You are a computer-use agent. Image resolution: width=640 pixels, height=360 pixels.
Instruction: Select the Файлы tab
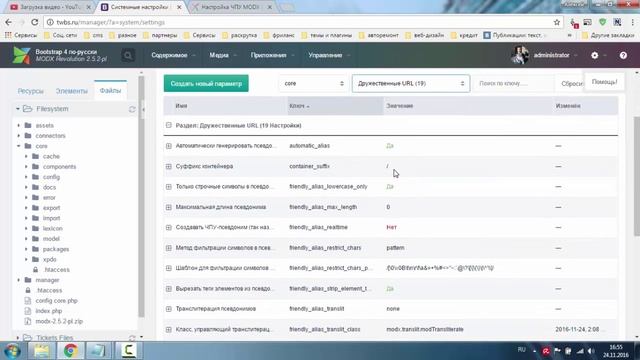[110, 91]
